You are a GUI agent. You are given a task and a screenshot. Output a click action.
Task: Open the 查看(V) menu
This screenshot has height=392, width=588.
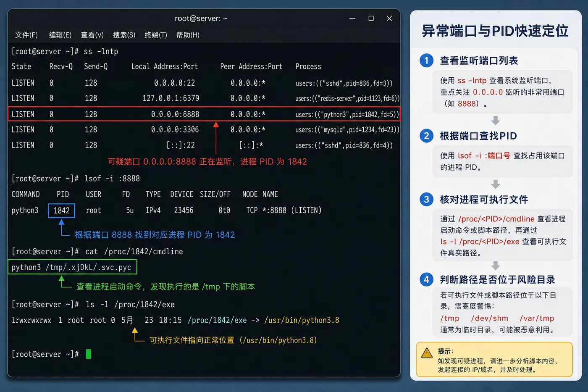coord(92,35)
